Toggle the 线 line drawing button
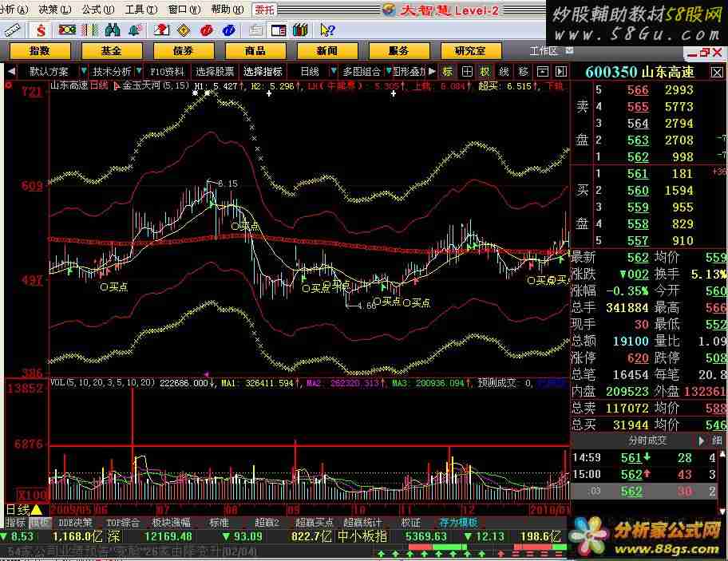This screenshot has height=561, width=728. coord(504,72)
